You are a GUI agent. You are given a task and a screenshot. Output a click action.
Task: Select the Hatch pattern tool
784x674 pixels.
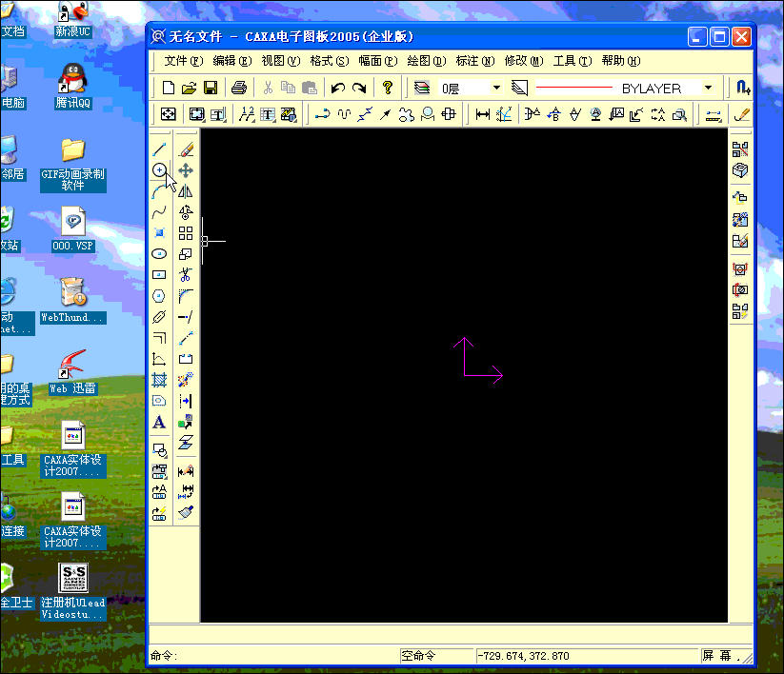pos(159,380)
